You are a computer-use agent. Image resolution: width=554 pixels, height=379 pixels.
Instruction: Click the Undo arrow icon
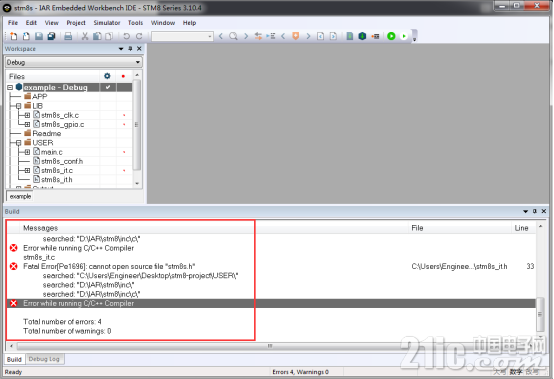[126, 36]
